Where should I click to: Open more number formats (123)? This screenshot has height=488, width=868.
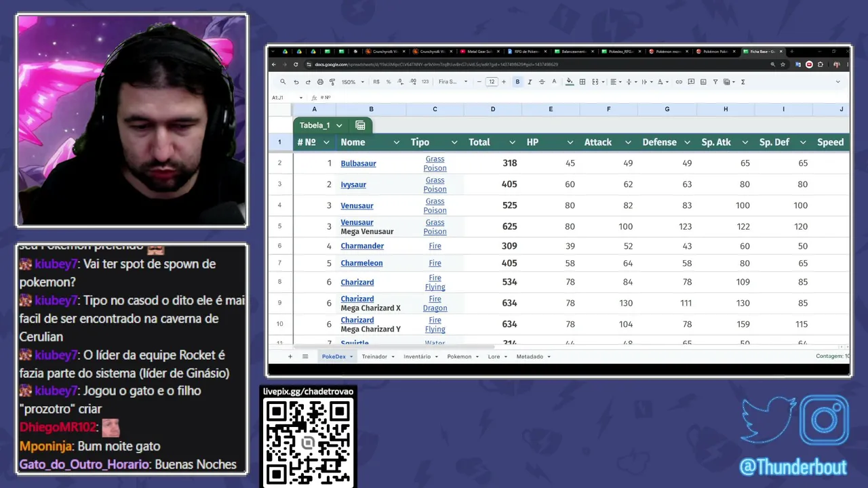click(x=425, y=82)
